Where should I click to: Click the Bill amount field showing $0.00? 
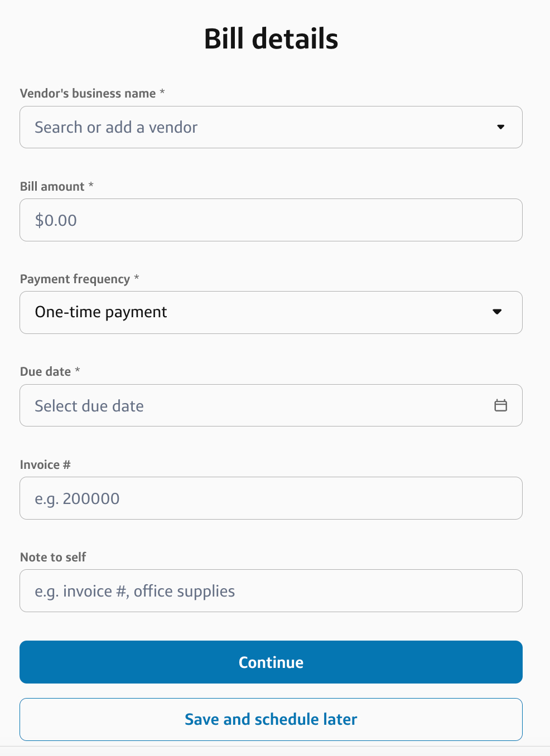pos(271,220)
